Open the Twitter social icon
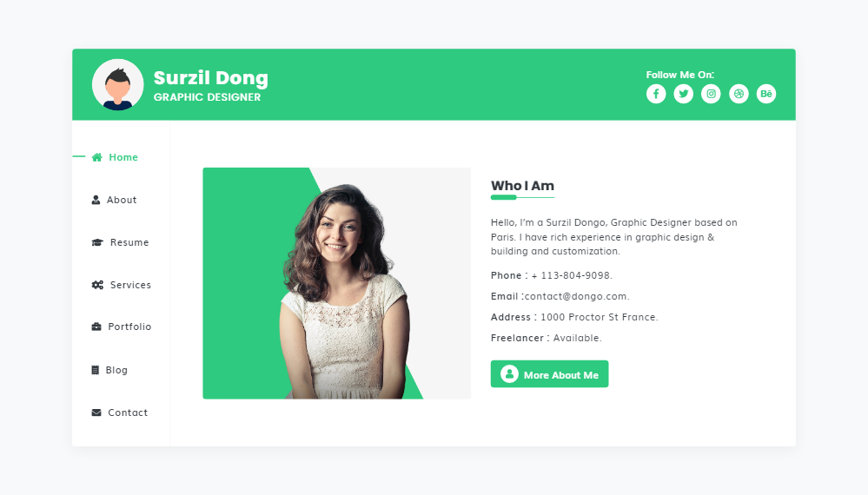 coord(684,94)
